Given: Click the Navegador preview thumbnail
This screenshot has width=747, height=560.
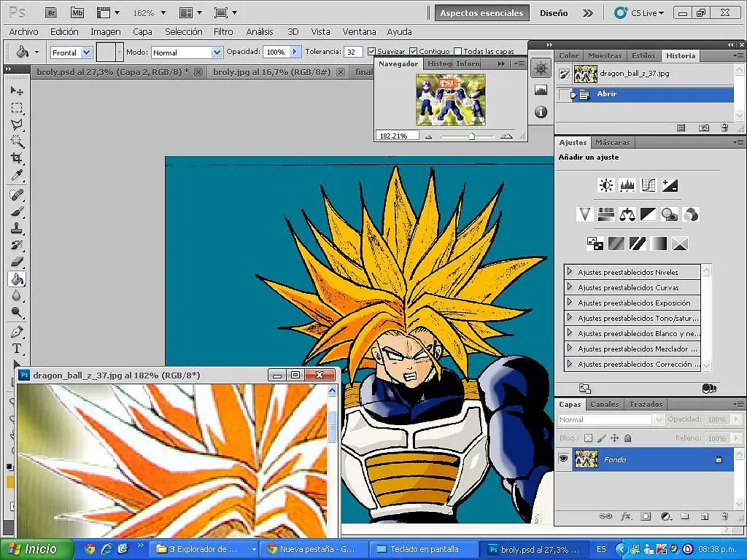Looking at the screenshot, I should 451,99.
